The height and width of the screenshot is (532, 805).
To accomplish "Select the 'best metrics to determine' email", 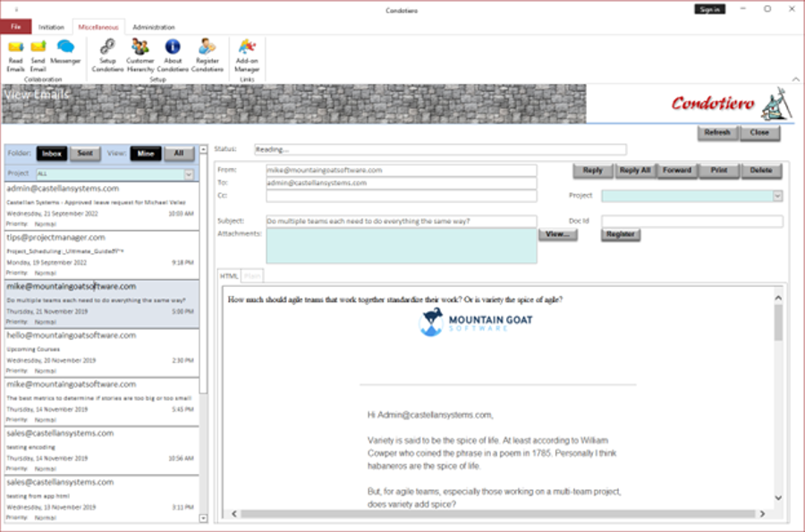I will (x=102, y=401).
